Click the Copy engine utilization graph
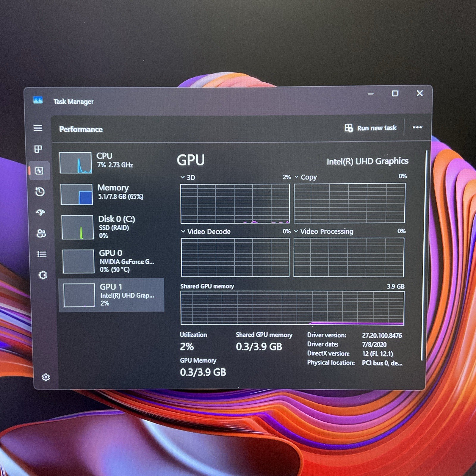The width and height of the screenshot is (476, 476). click(x=350, y=203)
